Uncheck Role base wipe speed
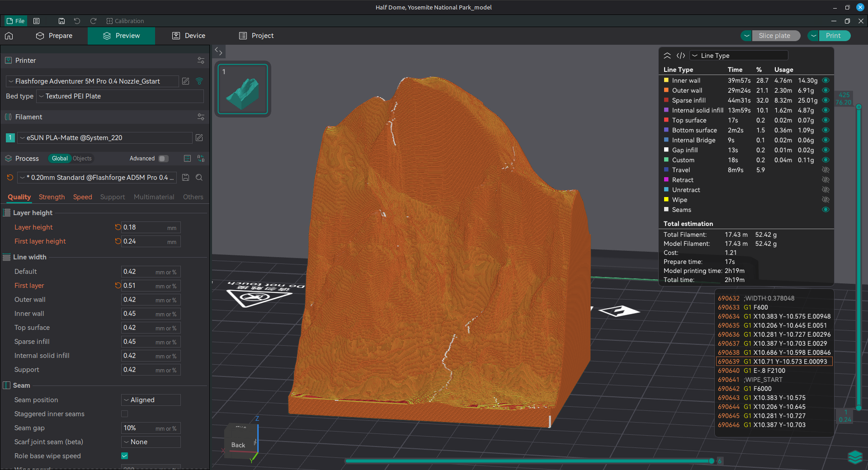The width and height of the screenshot is (868, 470). (x=125, y=456)
